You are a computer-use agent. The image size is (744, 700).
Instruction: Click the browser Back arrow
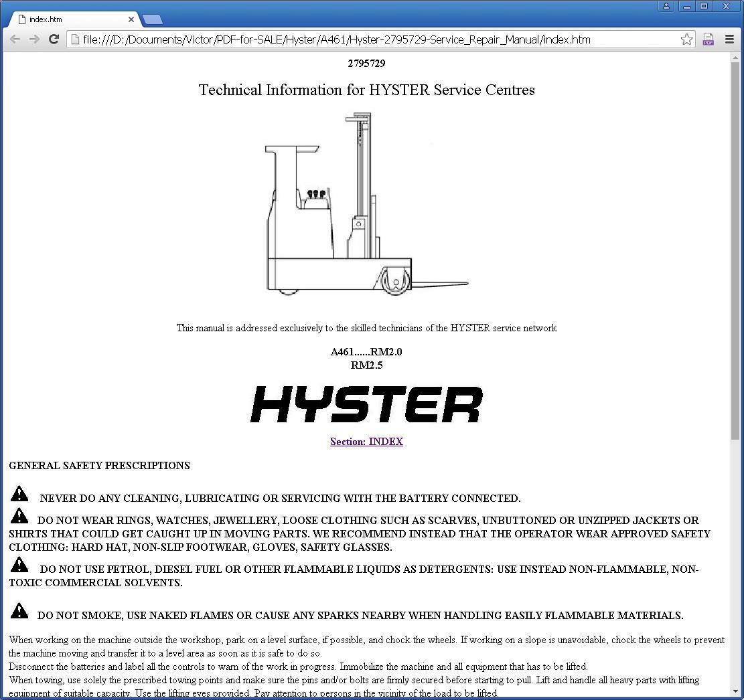pyautogui.click(x=15, y=39)
